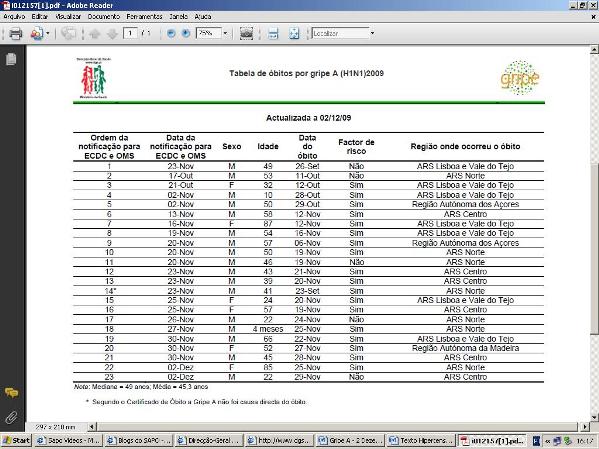This screenshot has height=449, width=599.
Task: Click the horizontal scrollbar right arrow
Action: point(585,426)
